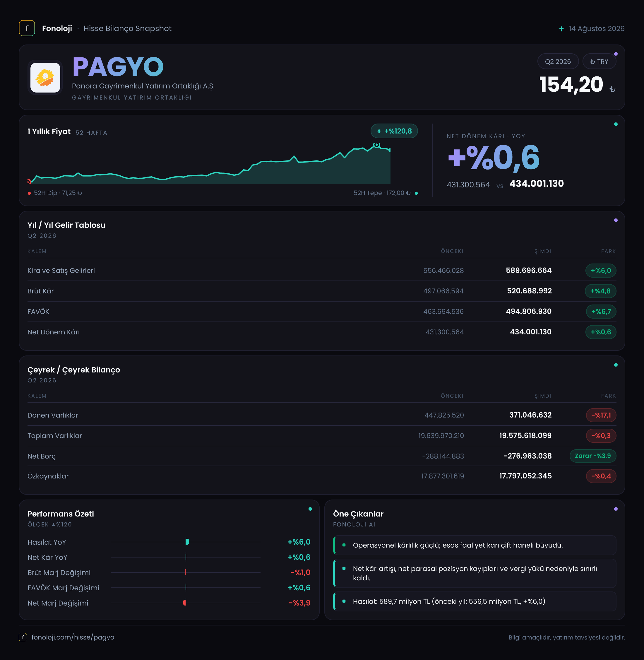Click the 520.688.992 Brüt Kâr value

point(529,291)
